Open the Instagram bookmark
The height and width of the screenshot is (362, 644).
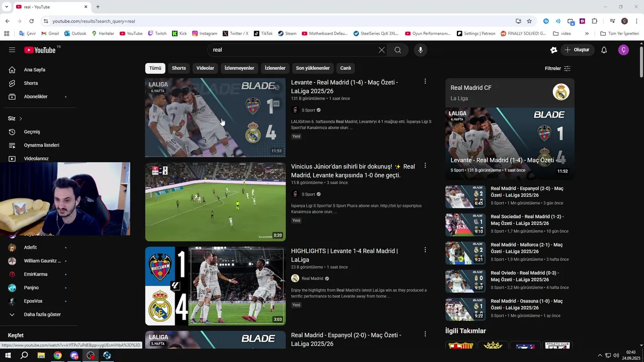point(204,34)
